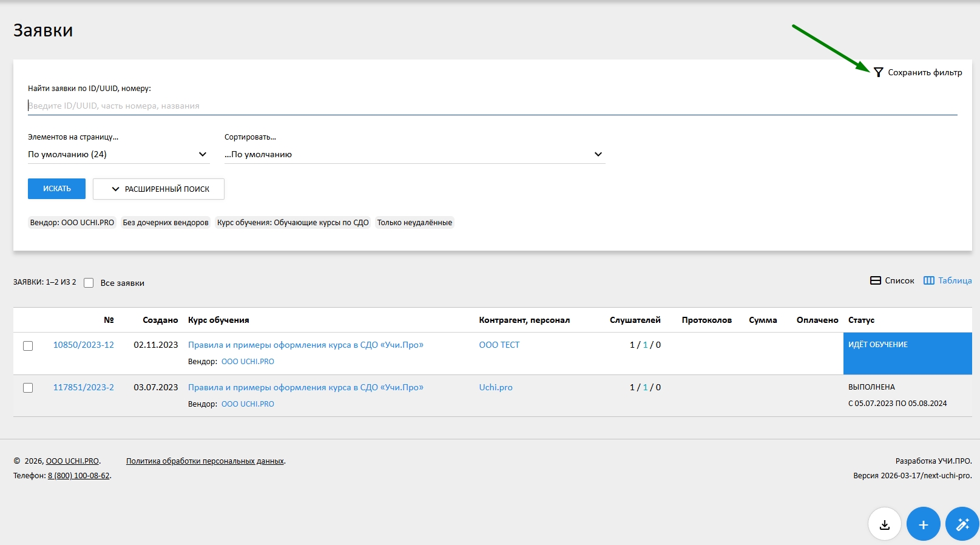The height and width of the screenshot is (545, 980).
Task: Toggle the Все заявки checkbox
Action: point(89,283)
